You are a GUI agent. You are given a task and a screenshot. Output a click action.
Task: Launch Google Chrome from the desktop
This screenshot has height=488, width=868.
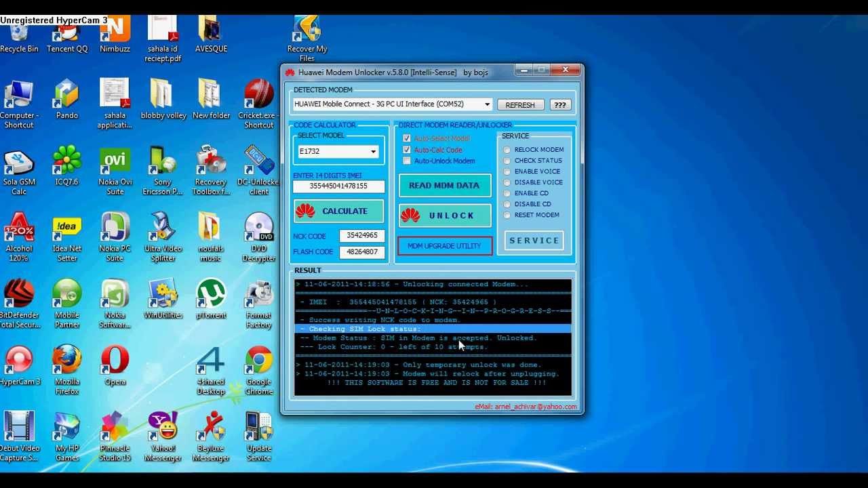pyautogui.click(x=259, y=369)
